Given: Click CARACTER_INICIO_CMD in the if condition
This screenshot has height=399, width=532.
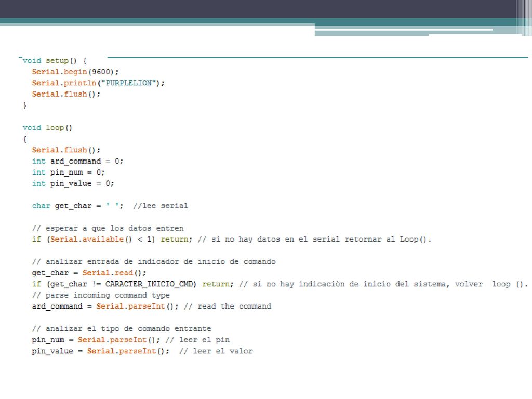Looking at the screenshot, I should click(149, 284).
